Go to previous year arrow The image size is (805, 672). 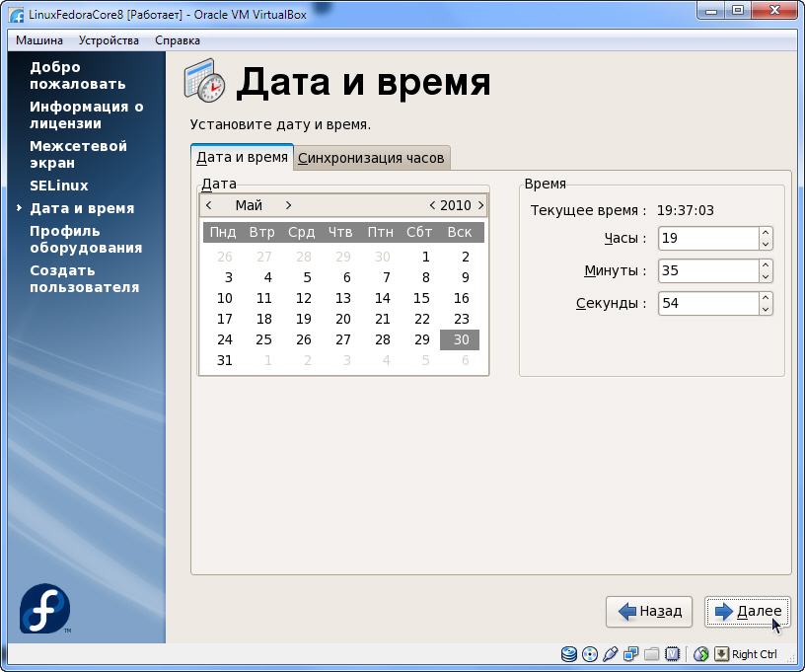point(432,205)
